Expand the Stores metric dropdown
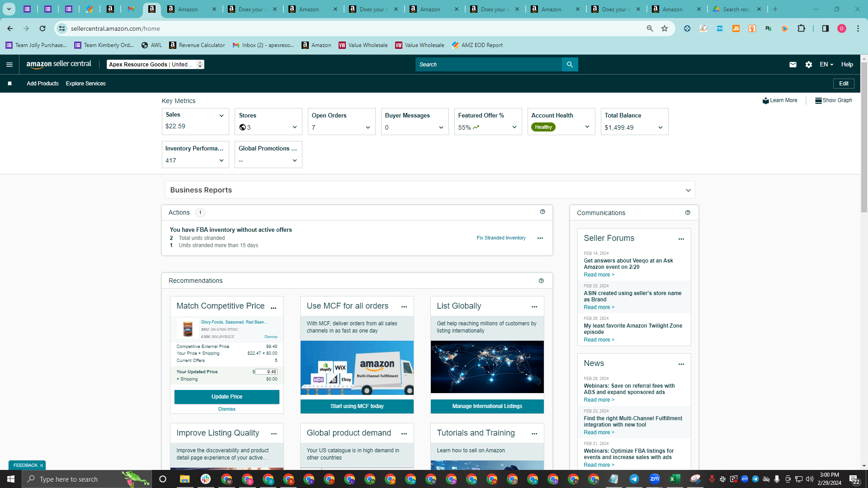The width and height of the screenshot is (868, 488). click(295, 127)
